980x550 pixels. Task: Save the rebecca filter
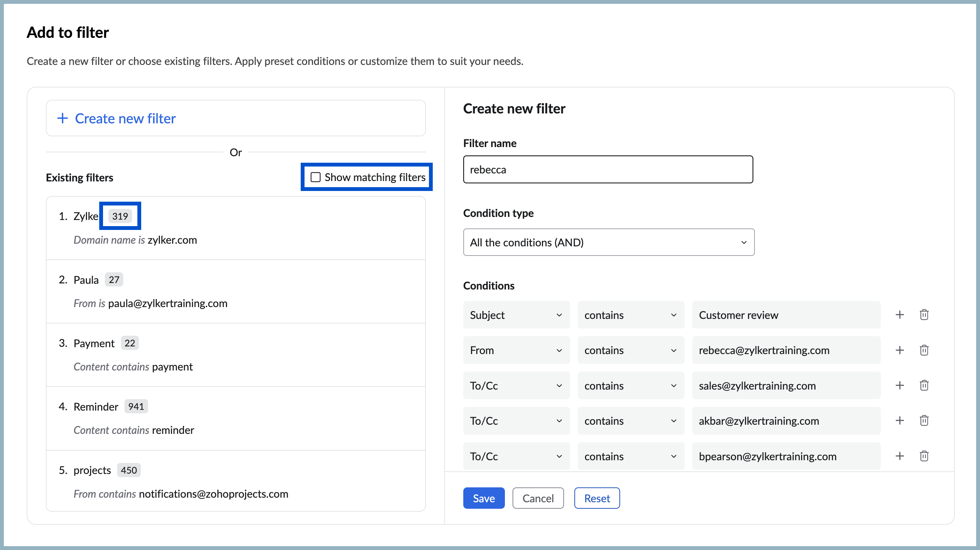click(x=484, y=498)
